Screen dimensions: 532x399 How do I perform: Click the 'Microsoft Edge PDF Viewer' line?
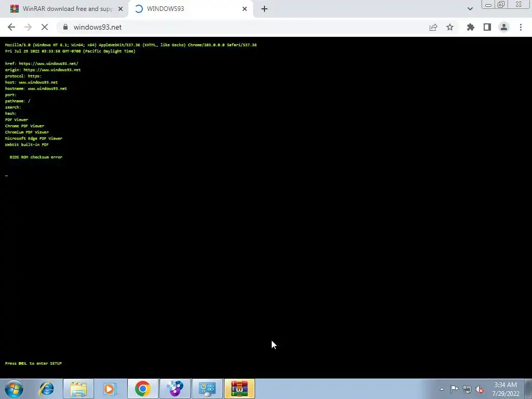coord(34,138)
